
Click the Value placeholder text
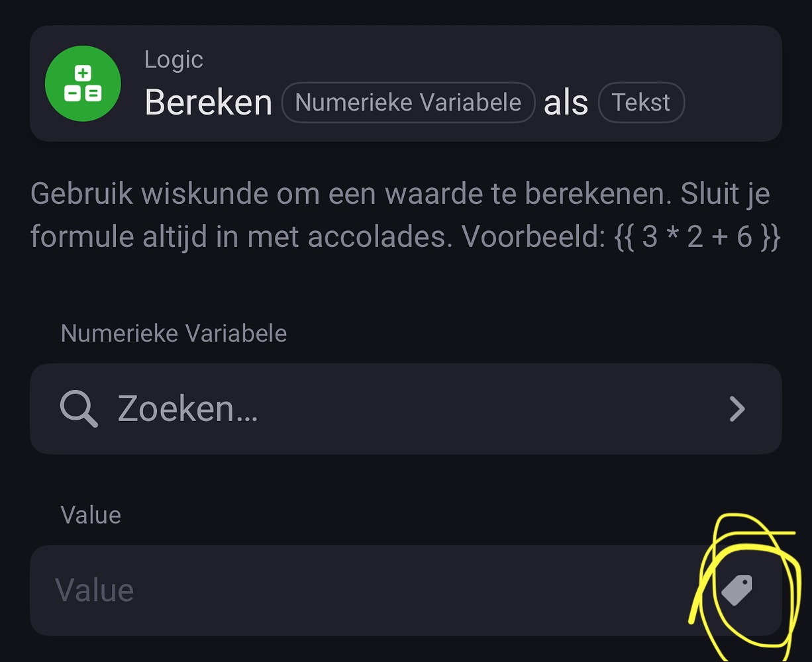(95, 591)
